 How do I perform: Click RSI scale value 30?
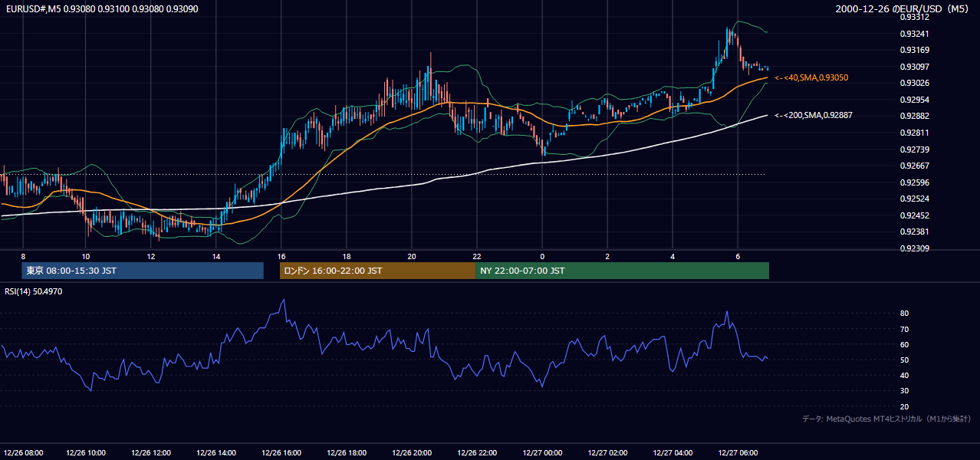point(905,391)
